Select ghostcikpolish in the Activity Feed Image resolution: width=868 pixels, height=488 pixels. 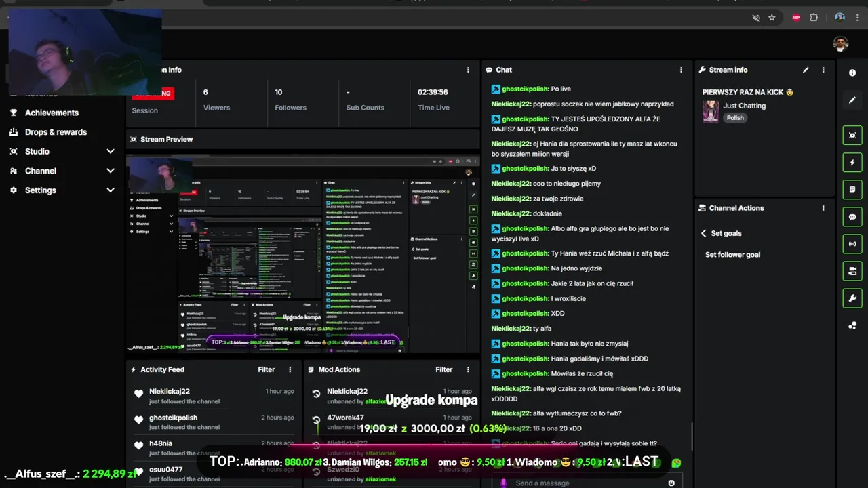(x=174, y=418)
